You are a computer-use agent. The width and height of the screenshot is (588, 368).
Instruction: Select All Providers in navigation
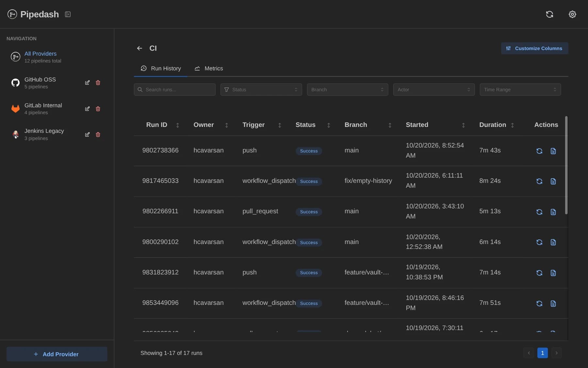click(57, 57)
